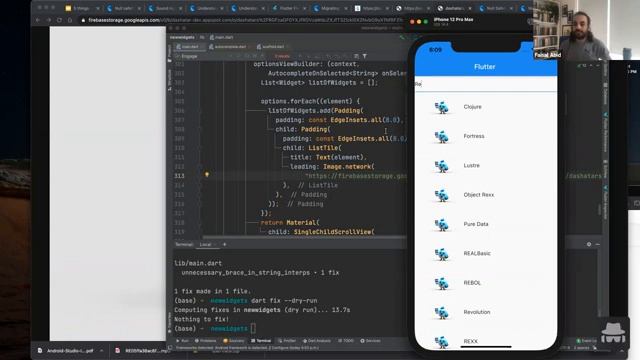This screenshot has height=360, width=640.
Task: Click the iPhone 12 Pro Max simulator title
Action: 453,20
